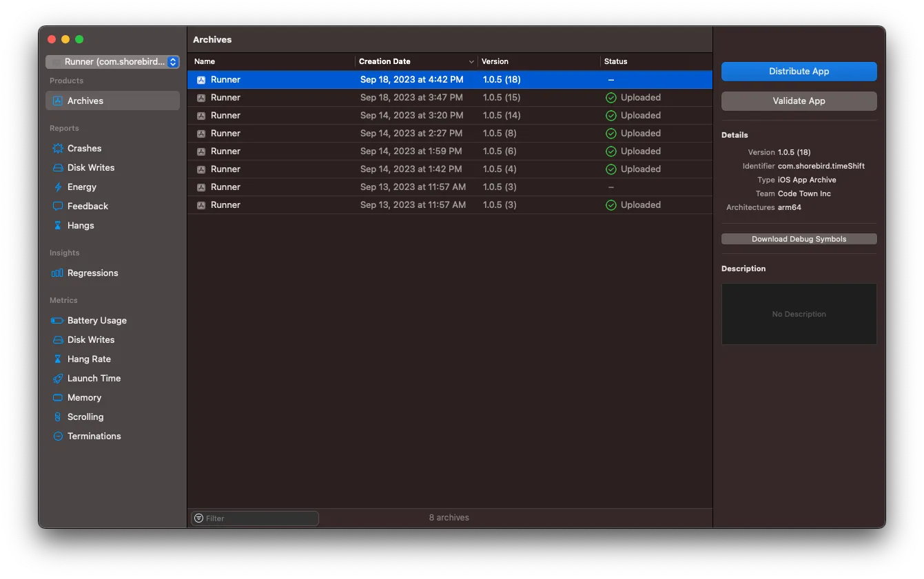Click the Feedback speech bubble icon

click(58, 206)
